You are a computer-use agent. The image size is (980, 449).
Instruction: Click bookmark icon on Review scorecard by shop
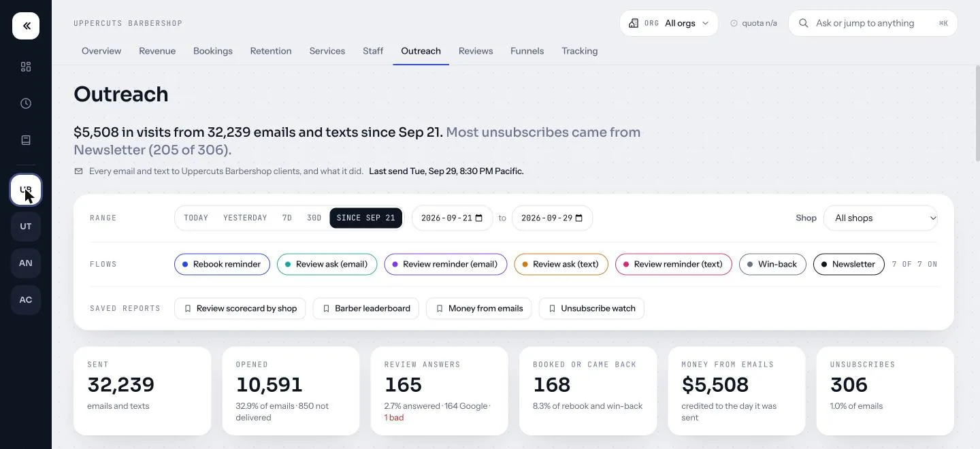pyautogui.click(x=188, y=309)
